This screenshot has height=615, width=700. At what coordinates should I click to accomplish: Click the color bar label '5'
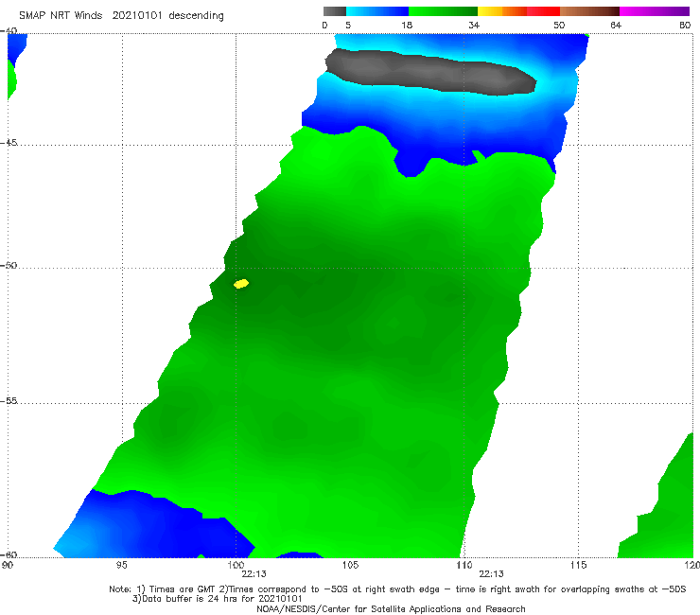click(348, 26)
